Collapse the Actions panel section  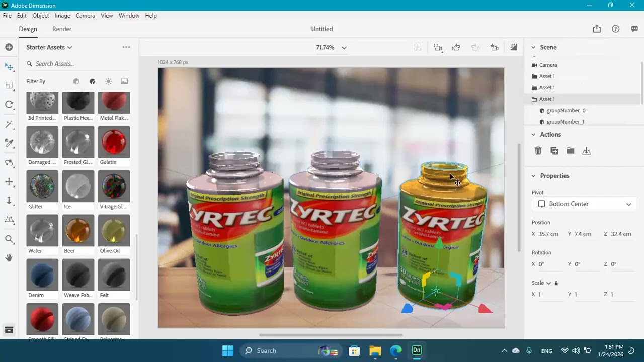coord(533,135)
